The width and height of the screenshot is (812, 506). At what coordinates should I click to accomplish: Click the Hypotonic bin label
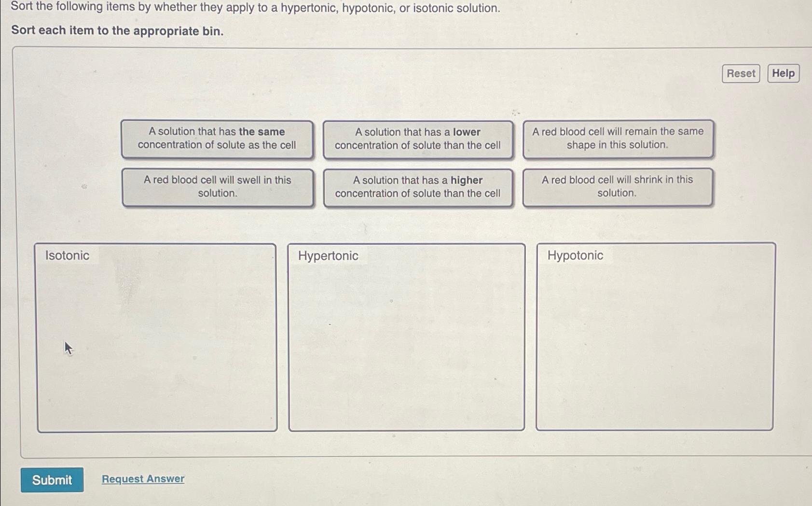coord(575,255)
